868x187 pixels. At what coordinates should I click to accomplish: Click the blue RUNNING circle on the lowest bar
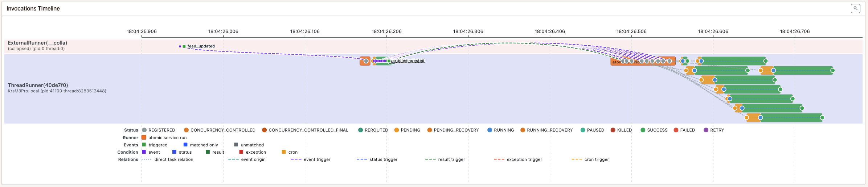pyautogui.click(x=761, y=117)
